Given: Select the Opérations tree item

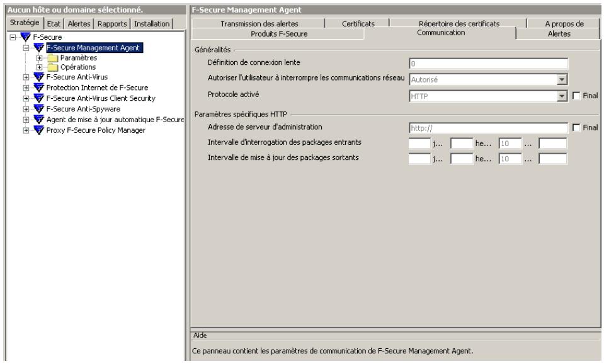Looking at the screenshot, I should (x=78, y=67).
